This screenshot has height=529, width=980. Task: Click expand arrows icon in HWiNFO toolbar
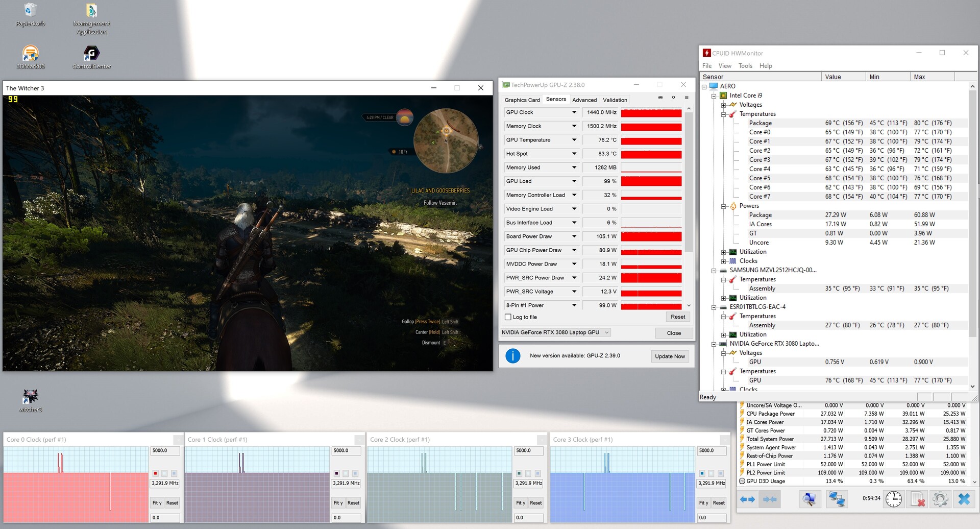[747, 499]
